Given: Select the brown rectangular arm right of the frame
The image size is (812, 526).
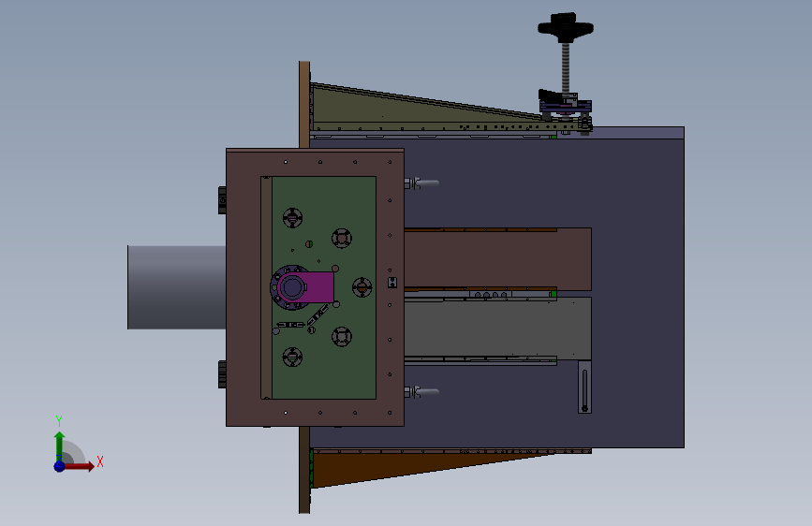Looking at the screenshot, I should click(x=497, y=259).
